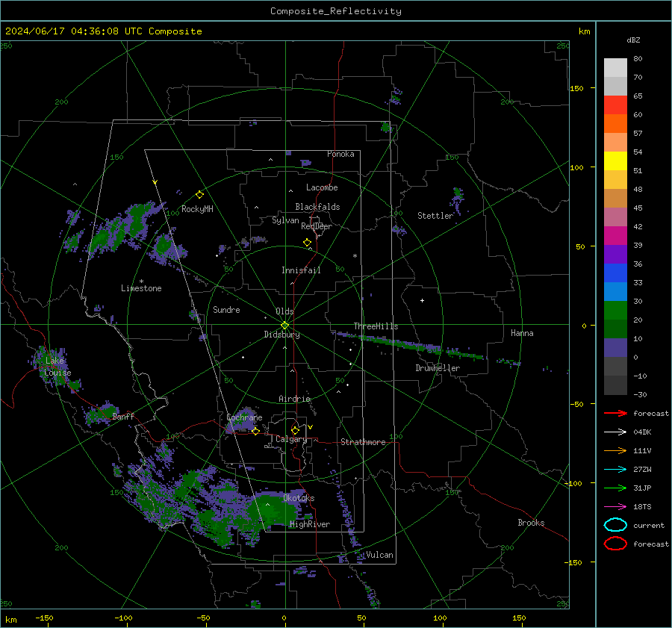Click the Banff town label
Viewport: 672px width, 628px height.
[x=123, y=417]
